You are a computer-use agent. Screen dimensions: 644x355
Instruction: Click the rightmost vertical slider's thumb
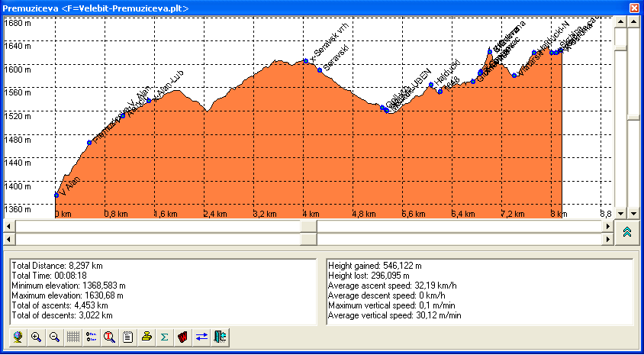[x=633, y=118]
